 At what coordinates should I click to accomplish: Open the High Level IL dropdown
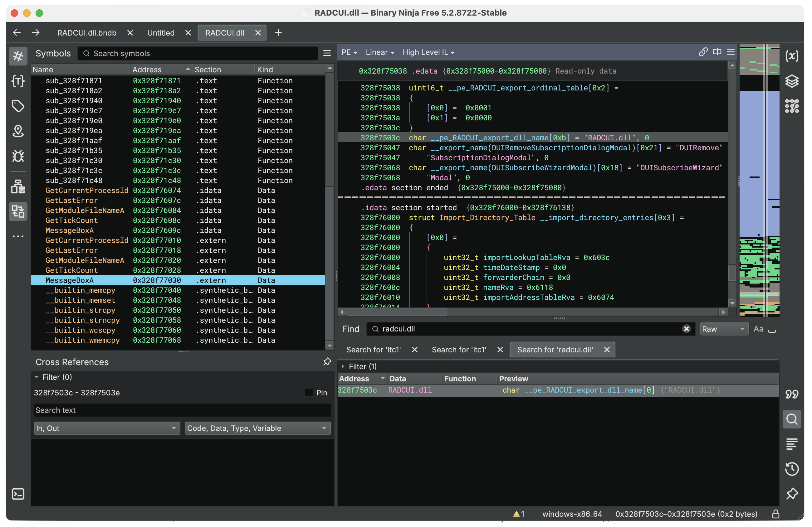pos(428,52)
